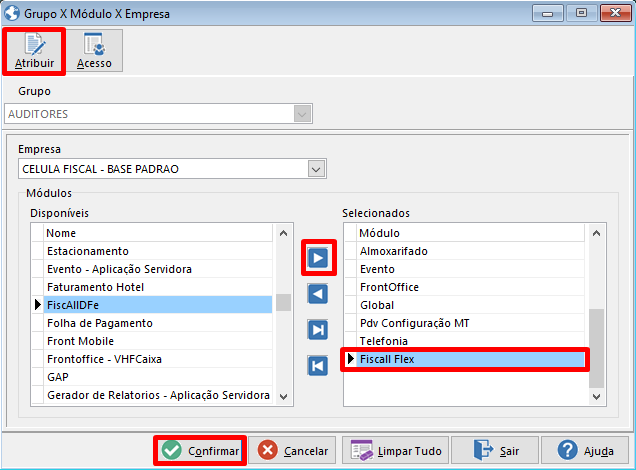The image size is (636, 470).
Task: Open Ajuda help button
Action: 585,451
